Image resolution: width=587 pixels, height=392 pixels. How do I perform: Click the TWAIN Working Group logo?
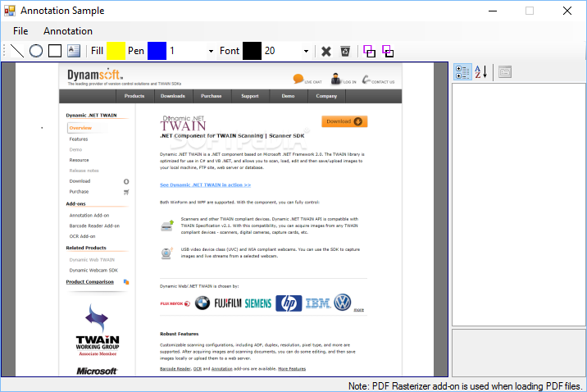click(x=98, y=330)
